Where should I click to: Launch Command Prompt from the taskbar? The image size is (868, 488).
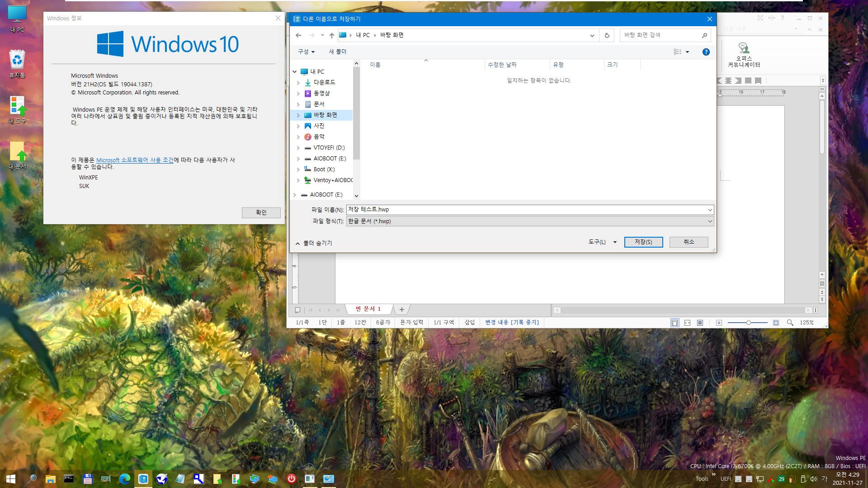click(x=69, y=479)
